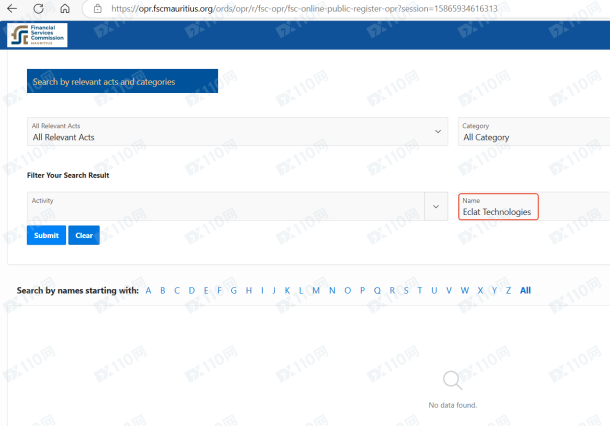Filter names starting with K
This screenshot has width=610, height=426.
click(287, 291)
